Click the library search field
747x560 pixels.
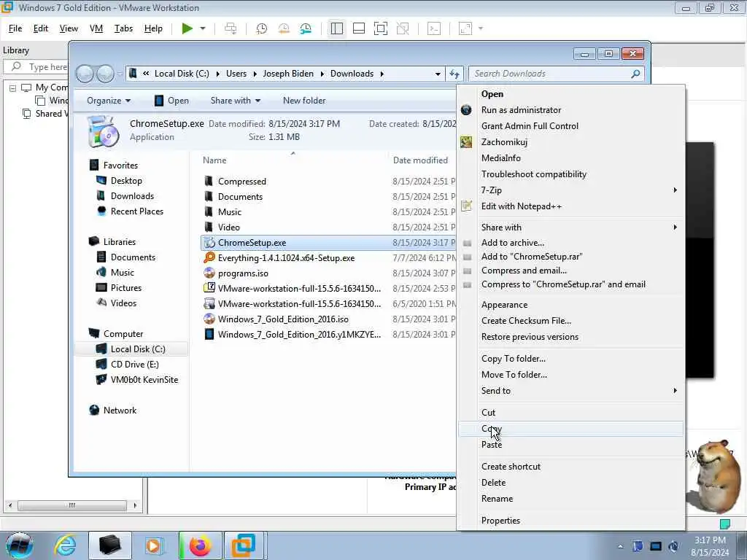(x=38, y=66)
